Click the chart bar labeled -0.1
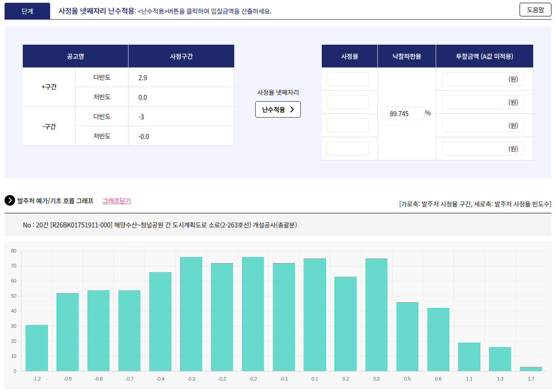Screen dimensions: 556x392 (284, 317)
